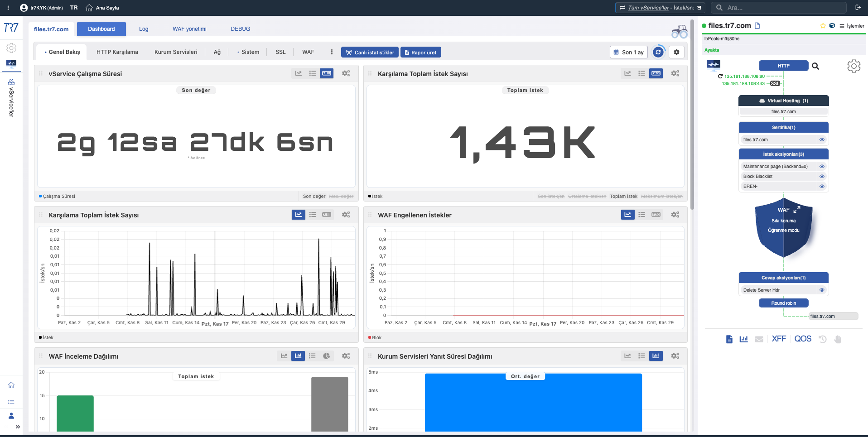Click the Canlı istatistikler button
Screen dimensions: 868x437
point(370,53)
